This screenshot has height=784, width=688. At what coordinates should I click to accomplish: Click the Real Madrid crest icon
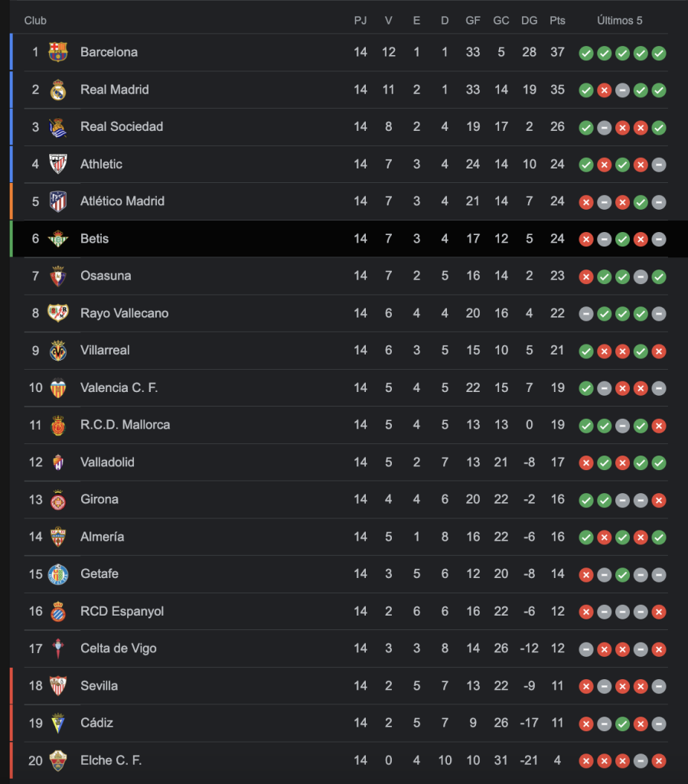(58, 90)
